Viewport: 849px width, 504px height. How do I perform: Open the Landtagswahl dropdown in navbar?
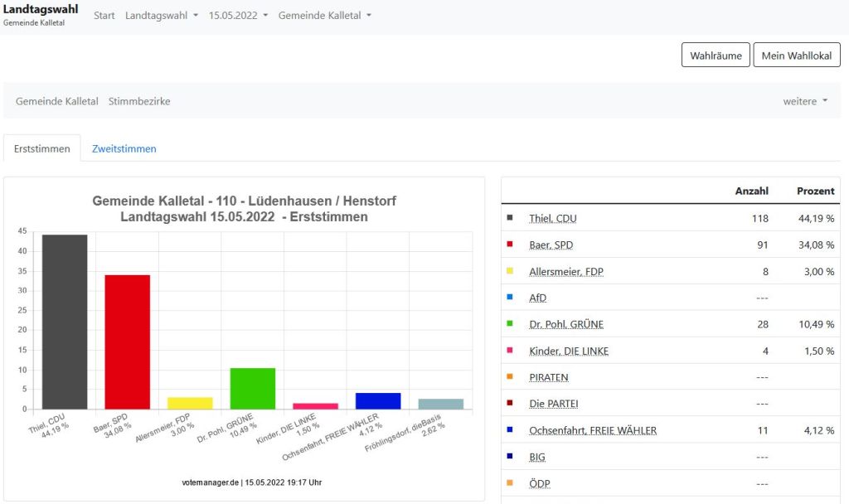click(162, 16)
